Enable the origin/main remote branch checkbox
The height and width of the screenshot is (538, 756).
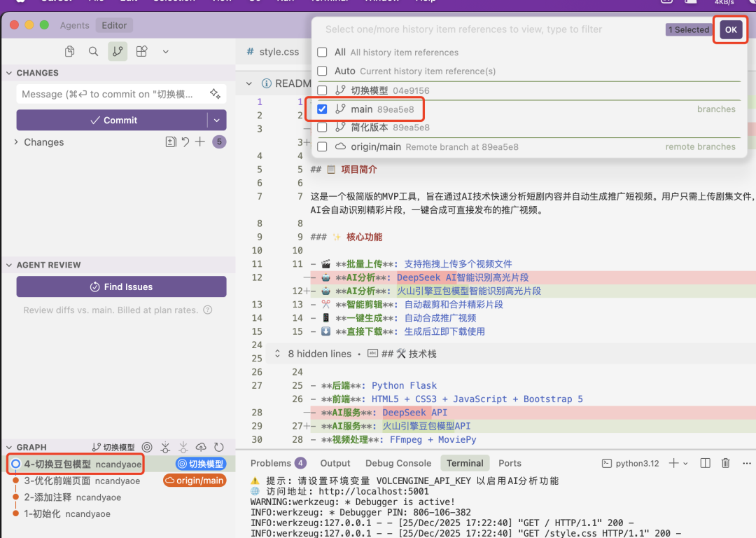click(x=323, y=147)
